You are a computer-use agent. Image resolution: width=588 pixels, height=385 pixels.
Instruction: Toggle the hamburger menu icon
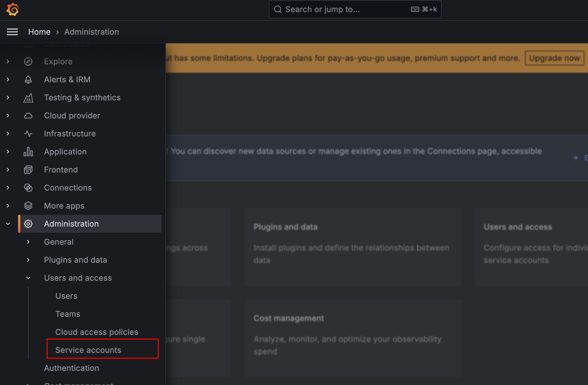[x=12, y=32]
